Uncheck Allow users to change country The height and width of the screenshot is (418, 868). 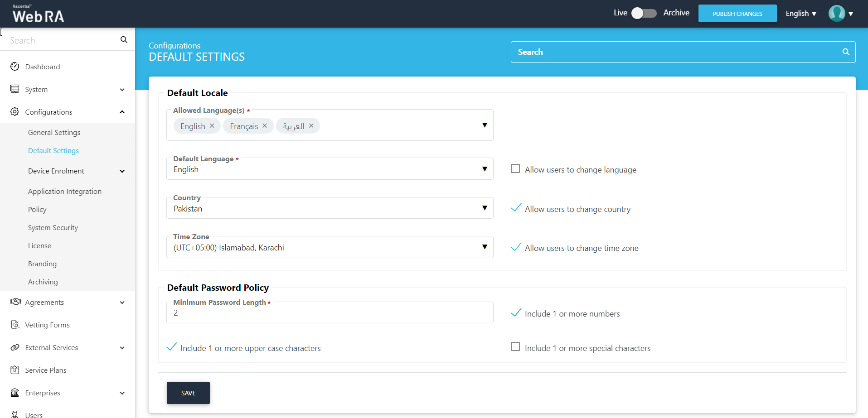coord(516,208)
